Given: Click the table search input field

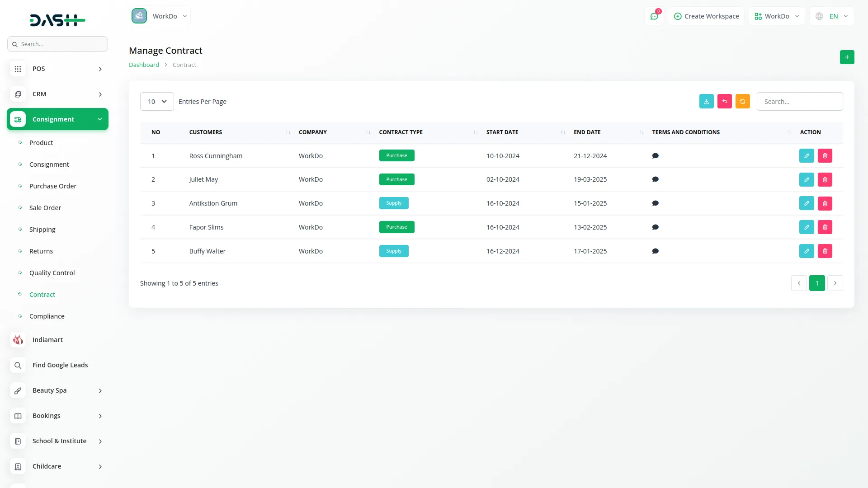Looking at the screenshot, I should [799, 102].
